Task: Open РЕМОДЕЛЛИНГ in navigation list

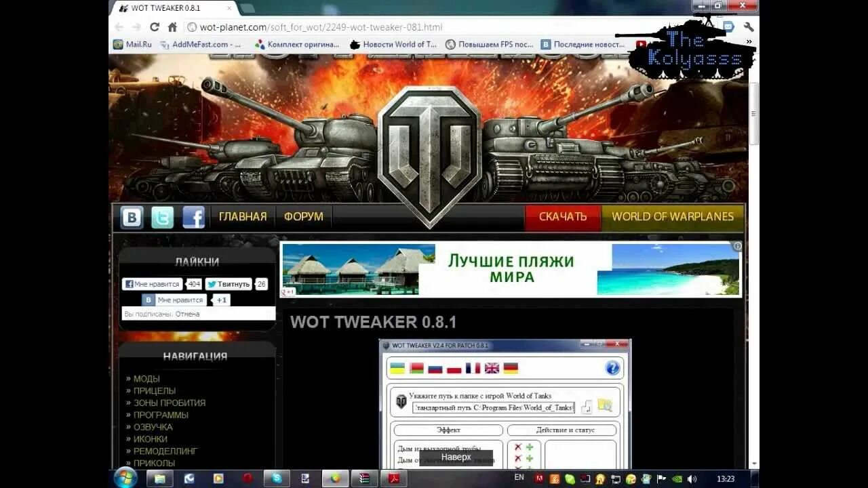Action: click(x=165, y=451)
